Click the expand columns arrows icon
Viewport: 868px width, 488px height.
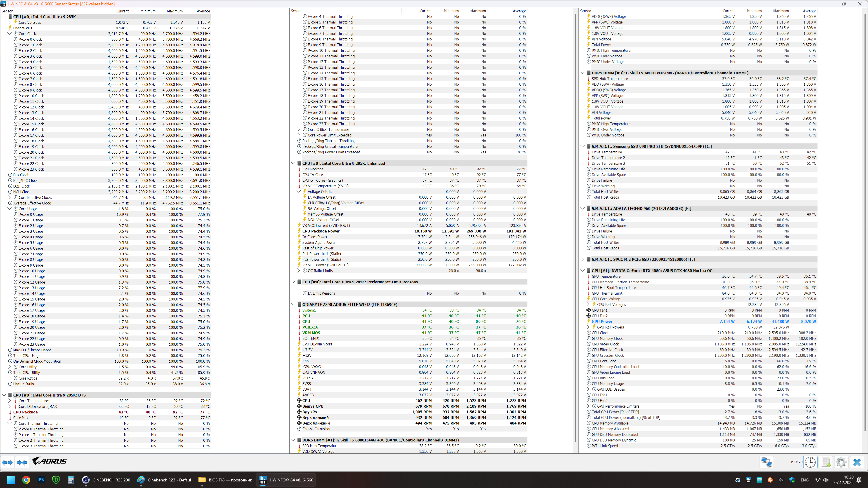pyautogui.click(x=7, y=462)
